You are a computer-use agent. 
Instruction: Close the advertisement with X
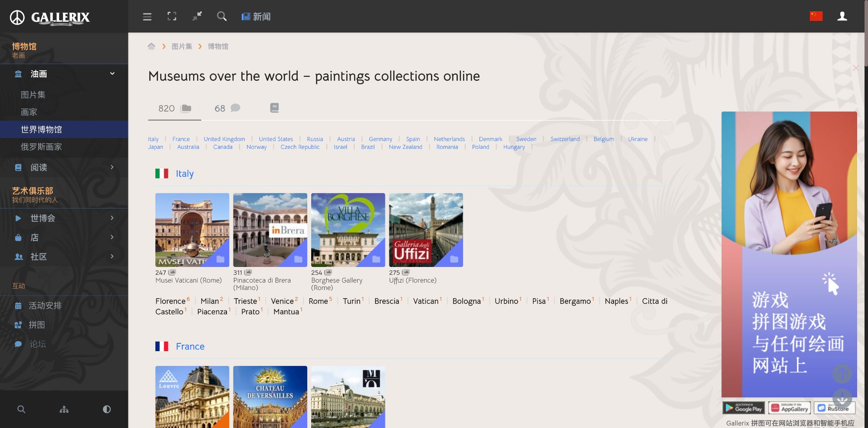point(855,68)
